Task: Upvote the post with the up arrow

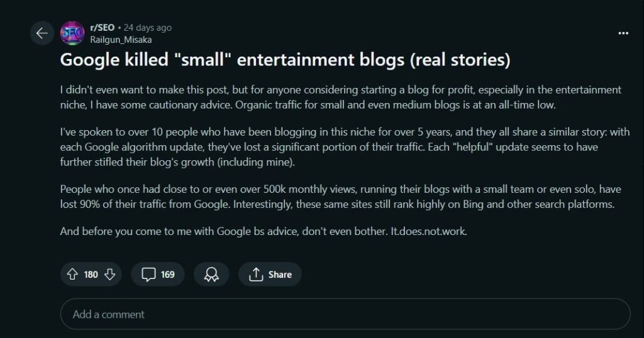Action: click(72, 274)
